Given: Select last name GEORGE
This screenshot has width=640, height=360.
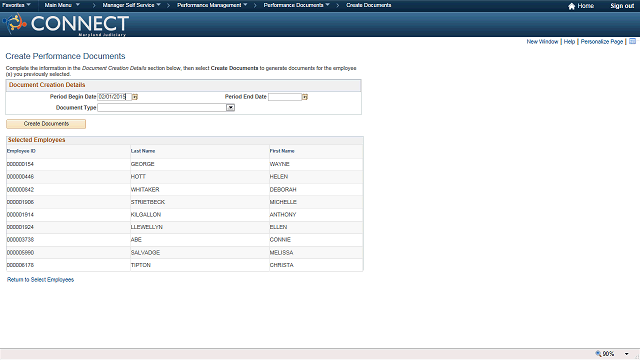Looking at the screenshot, I should click(x=142, y=164).
